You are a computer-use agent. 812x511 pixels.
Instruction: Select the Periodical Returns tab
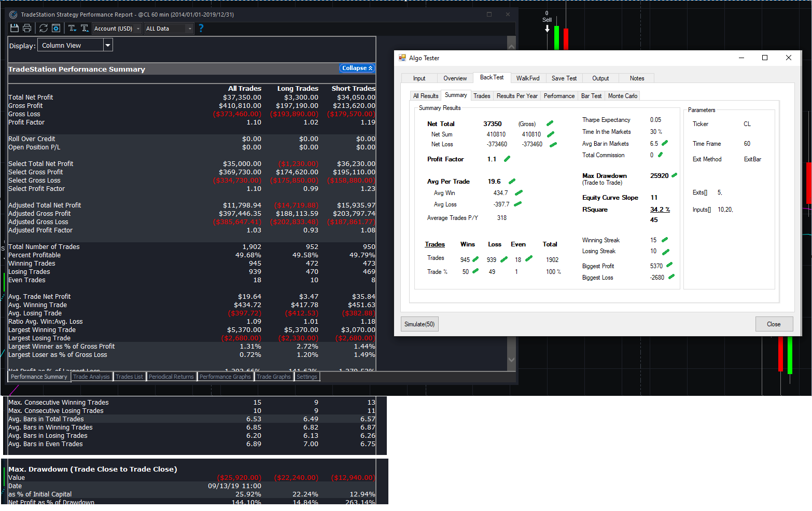click(171, 377)
